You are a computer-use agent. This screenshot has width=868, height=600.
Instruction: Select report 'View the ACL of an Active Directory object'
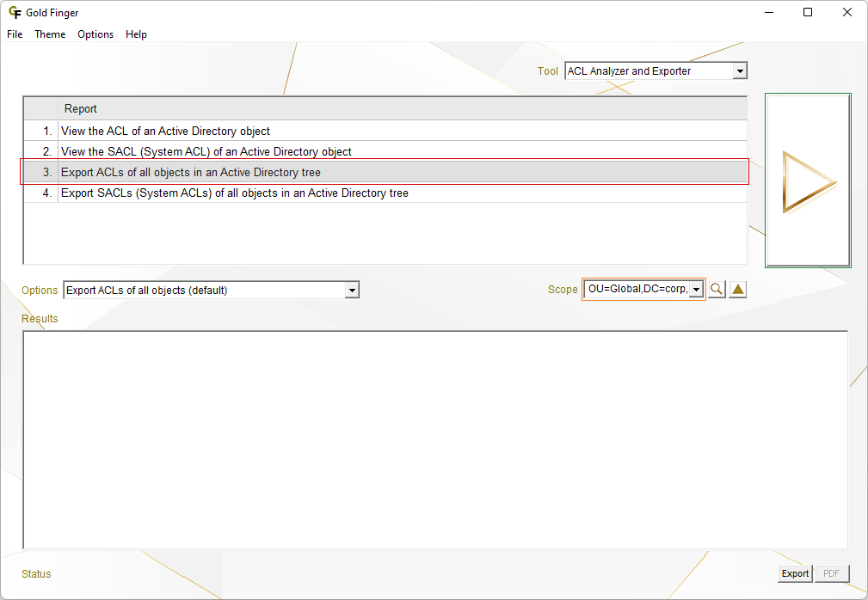[x=385, y=131]
